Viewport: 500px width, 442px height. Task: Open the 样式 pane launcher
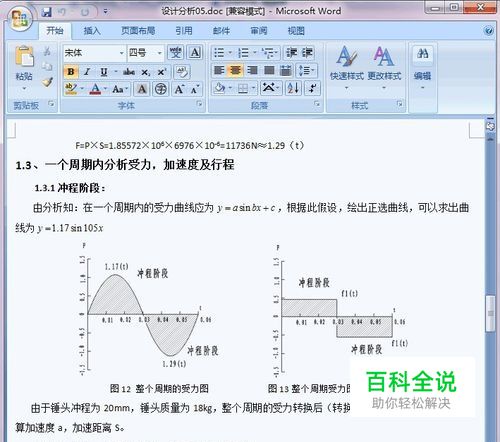point(399,104)
